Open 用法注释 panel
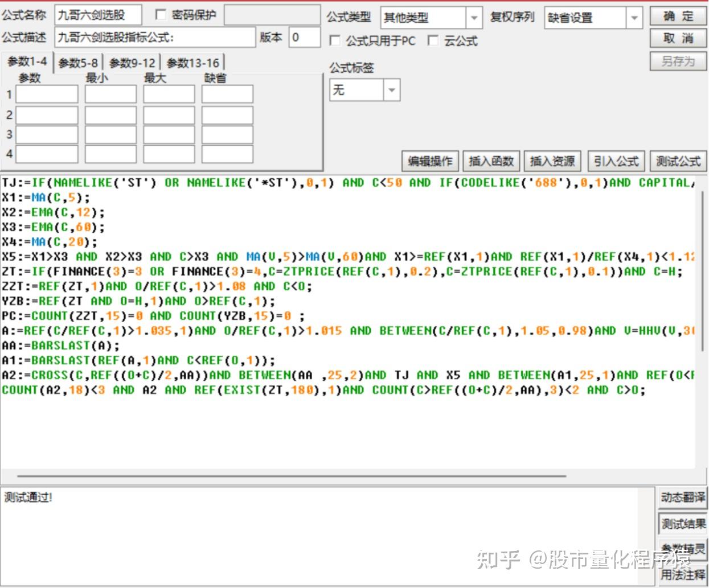Image resolution: width=709 pixels, height=588 pixels. [x=683, y=574]
